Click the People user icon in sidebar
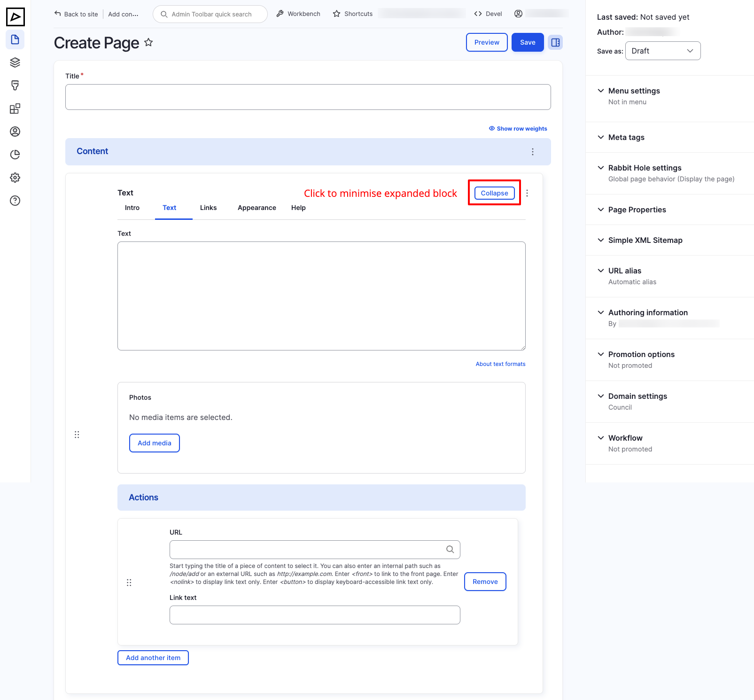Viewport: 754px width, 700px height. (15, 132)
